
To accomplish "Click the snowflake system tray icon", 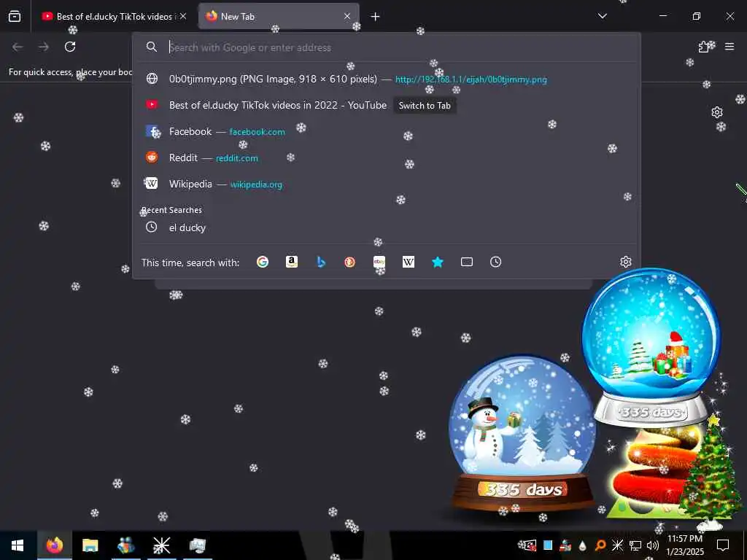I will [617, 545].
